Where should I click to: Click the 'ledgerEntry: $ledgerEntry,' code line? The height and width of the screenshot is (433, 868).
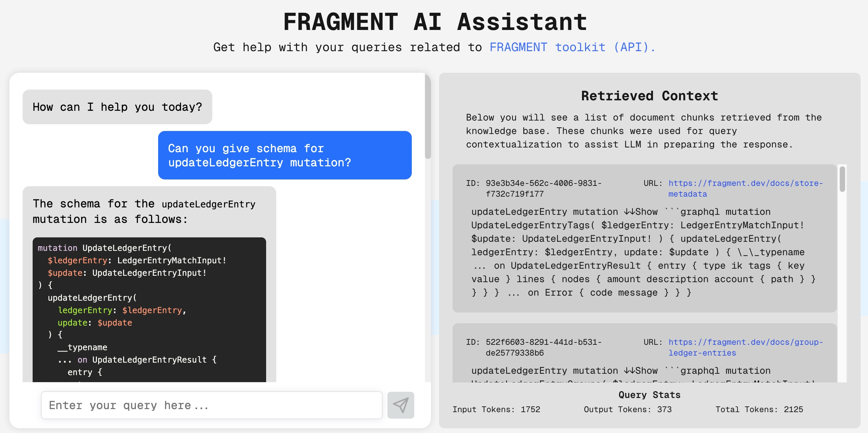tap(122, 310)
